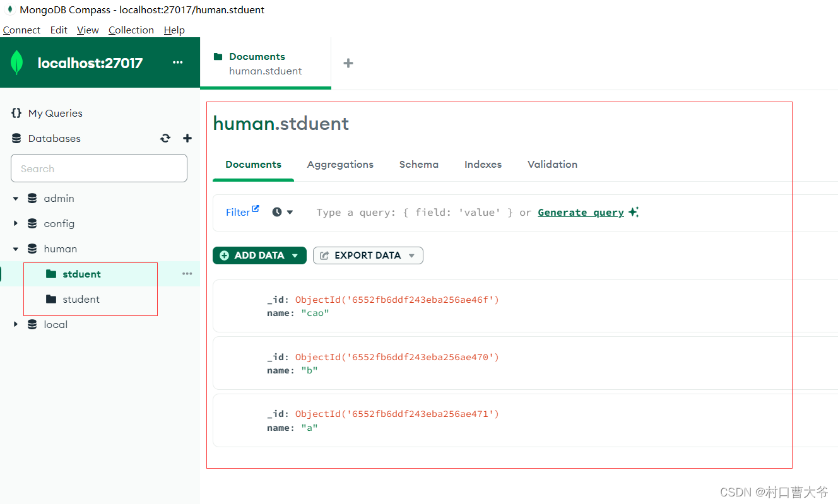Screen dimensions: 838x504
Task: Click the My Queries braces icon
Action: pos(16,113)
